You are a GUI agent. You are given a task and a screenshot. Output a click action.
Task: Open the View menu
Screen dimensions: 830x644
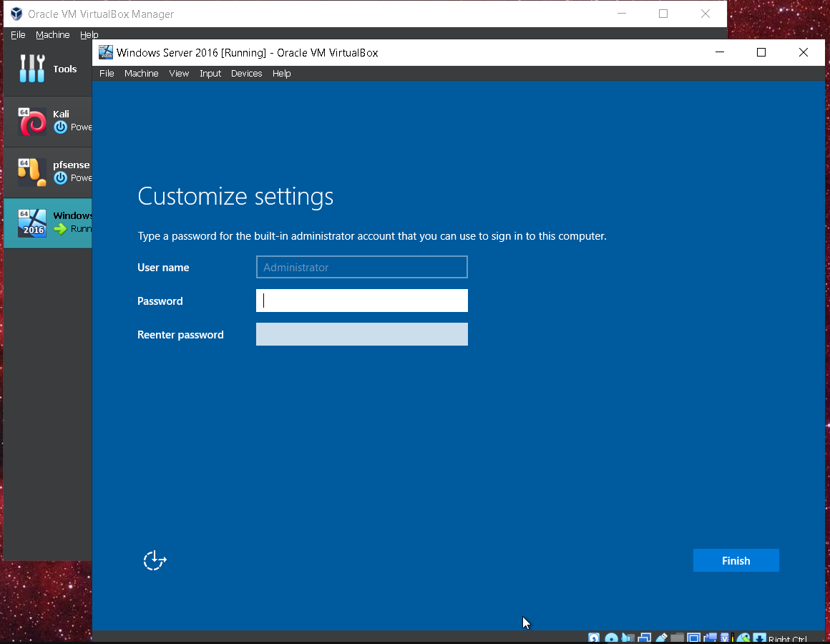pyautogui.click(x=179, y=73)
